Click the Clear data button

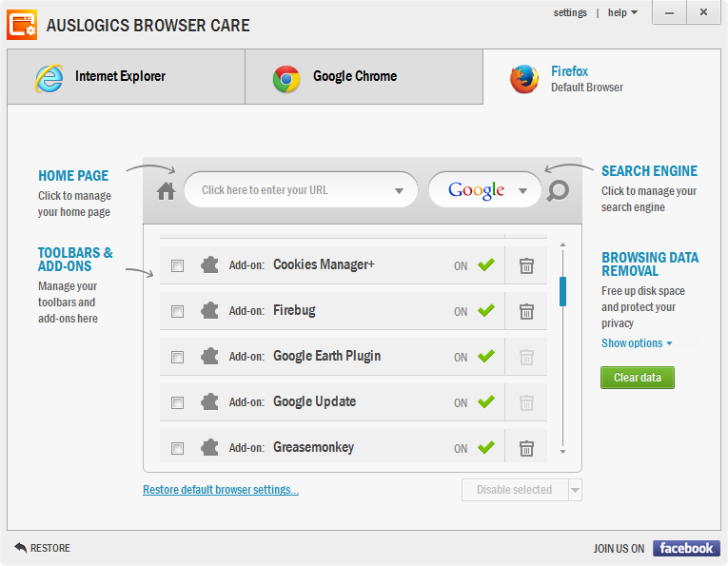(x=637, y=378)
